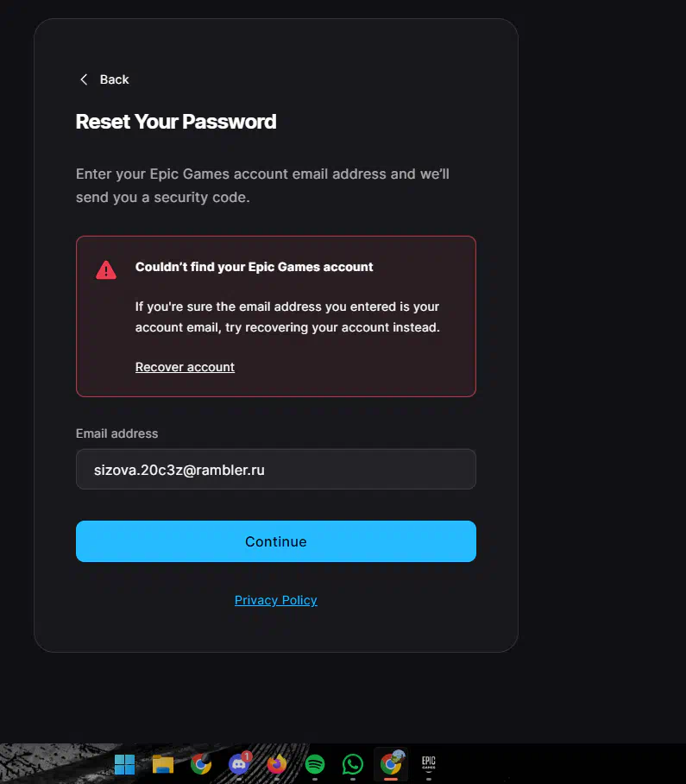This screenshot has height=784, width=686.
Task: Go back using the Back text
Action: (x=115, y=79)
